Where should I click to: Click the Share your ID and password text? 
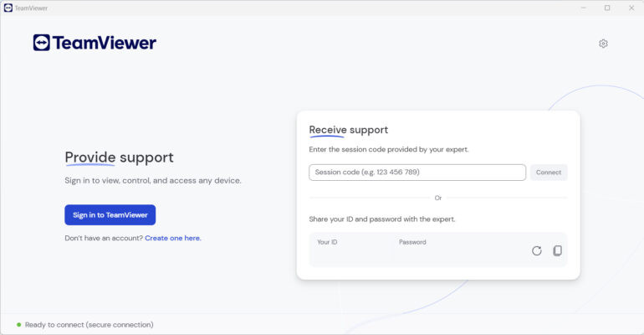(382, 219)
